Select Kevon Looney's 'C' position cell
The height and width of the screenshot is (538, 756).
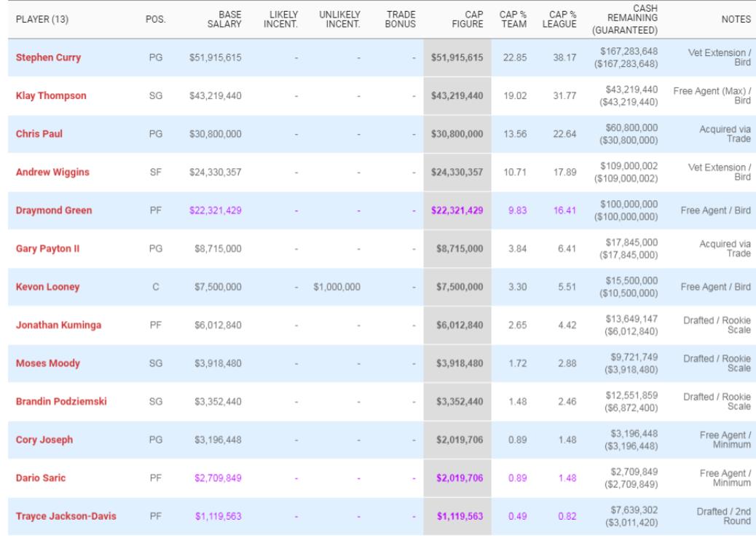point(155,287)
